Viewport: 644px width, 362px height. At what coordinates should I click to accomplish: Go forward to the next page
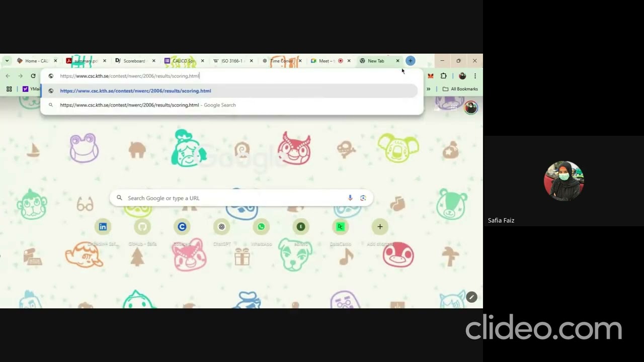click(x=20, y=76)
